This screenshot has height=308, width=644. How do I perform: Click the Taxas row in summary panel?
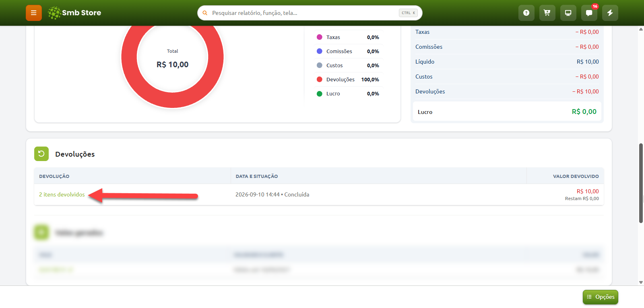click(507, 32)
